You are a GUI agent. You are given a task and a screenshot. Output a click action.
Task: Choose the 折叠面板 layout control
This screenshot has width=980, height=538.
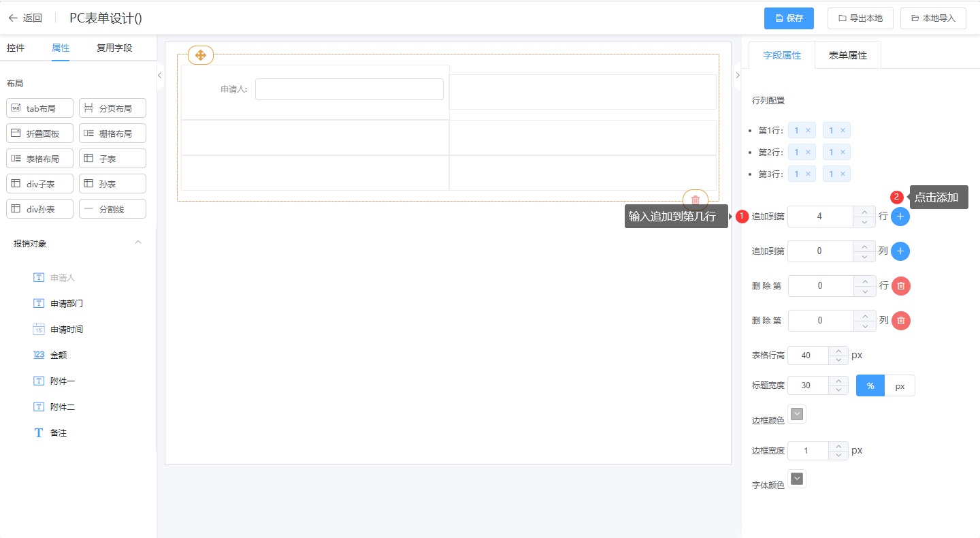click(40, 133)
